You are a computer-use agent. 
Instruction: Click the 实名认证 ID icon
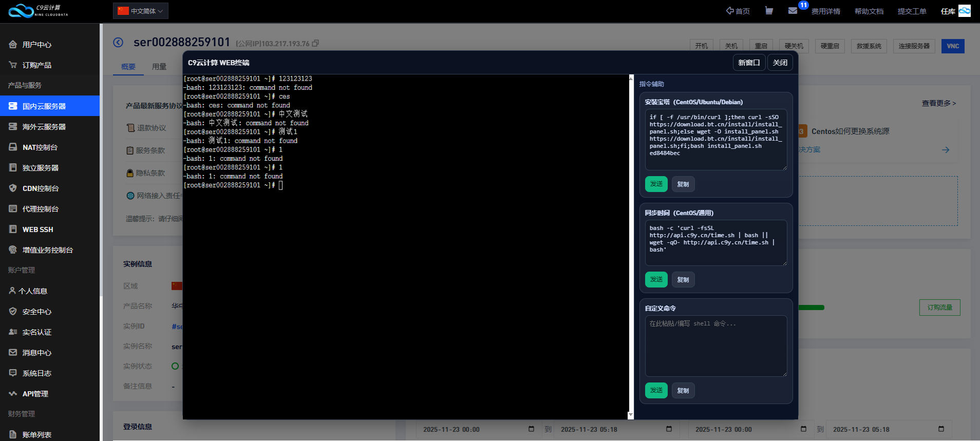point(13,332)
